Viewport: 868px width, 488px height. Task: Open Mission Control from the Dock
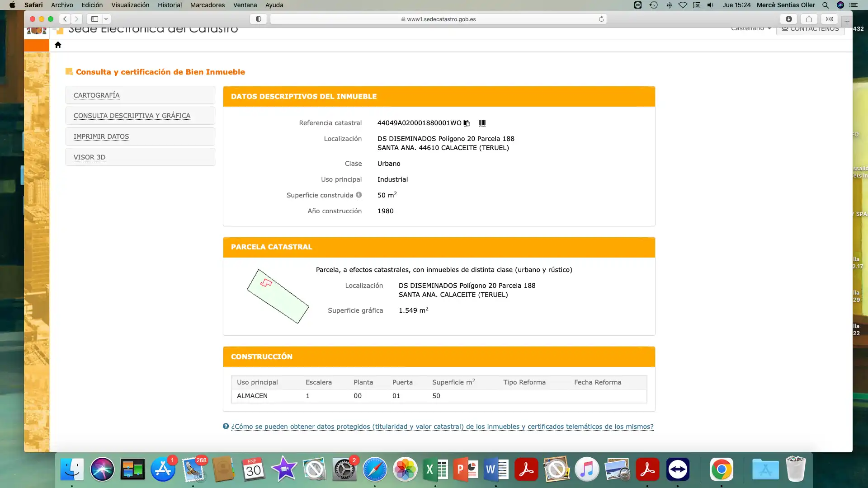click(132, 469)
